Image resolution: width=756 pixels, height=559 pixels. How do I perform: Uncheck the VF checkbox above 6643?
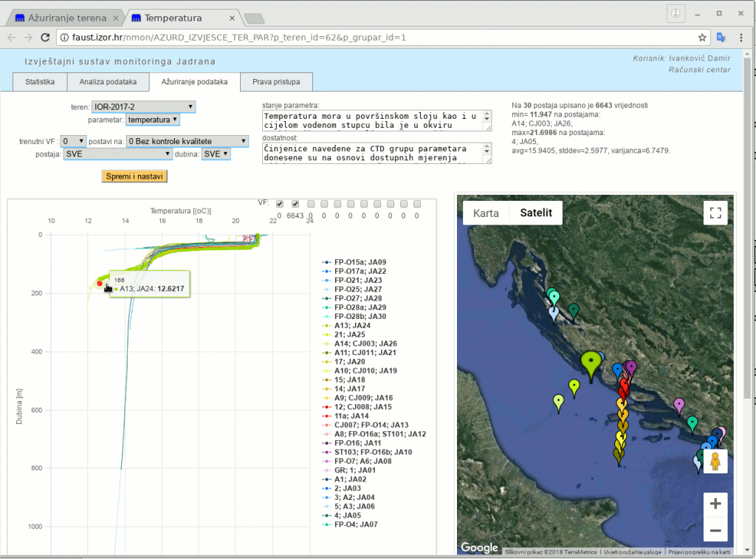tap(295, 204)
